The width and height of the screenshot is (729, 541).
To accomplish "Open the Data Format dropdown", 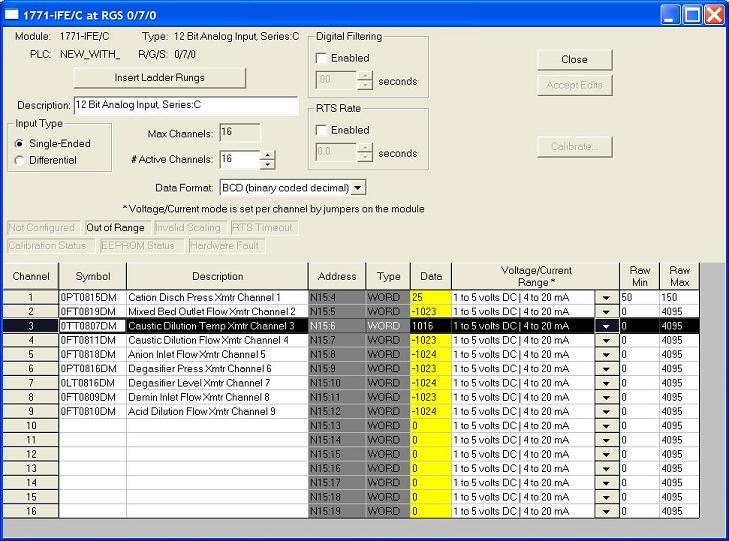I will 358,188.
